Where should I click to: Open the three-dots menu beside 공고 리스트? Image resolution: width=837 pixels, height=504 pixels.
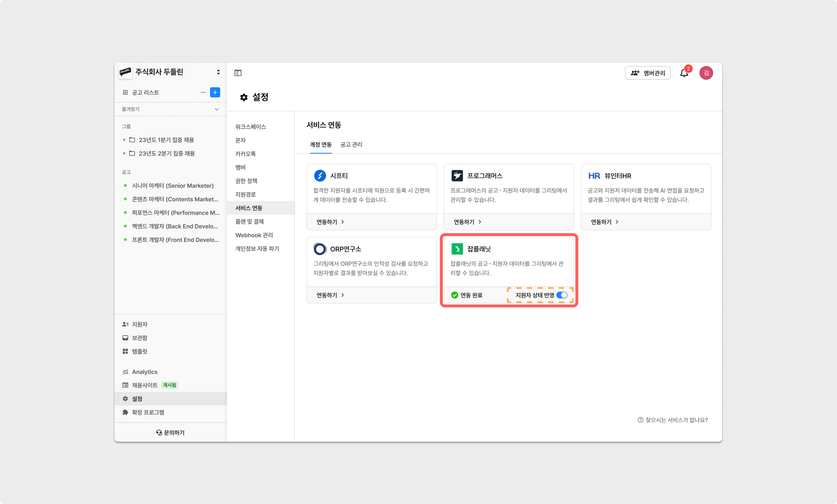tap(203, 92)
